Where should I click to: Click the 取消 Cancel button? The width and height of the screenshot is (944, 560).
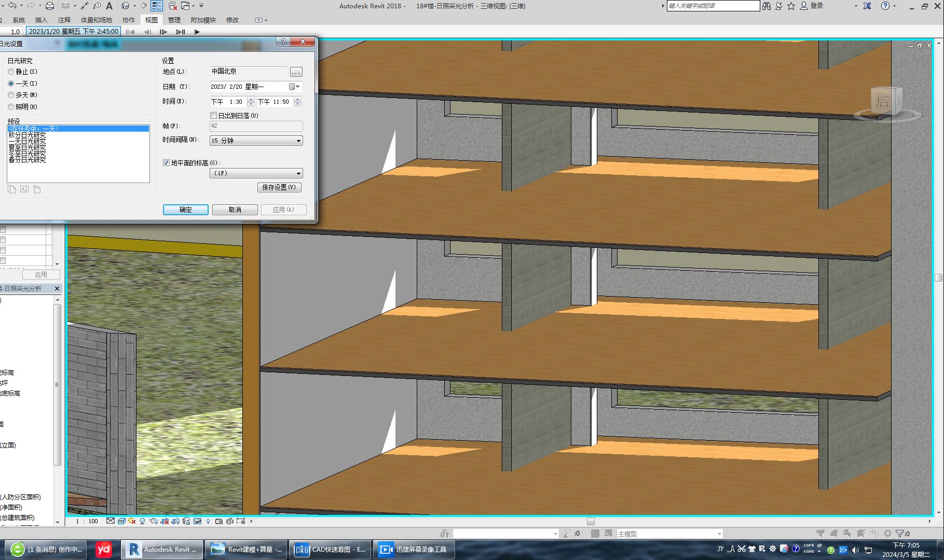pyautogui.click(x=235, y=209)
